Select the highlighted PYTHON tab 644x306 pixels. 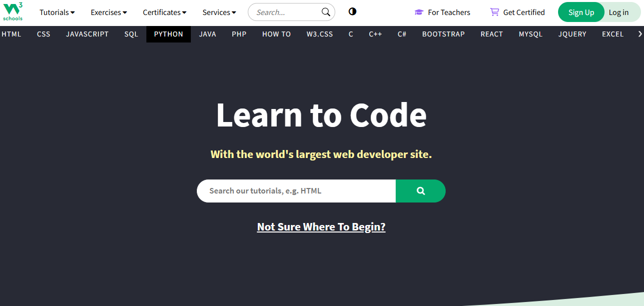point(168,34)
